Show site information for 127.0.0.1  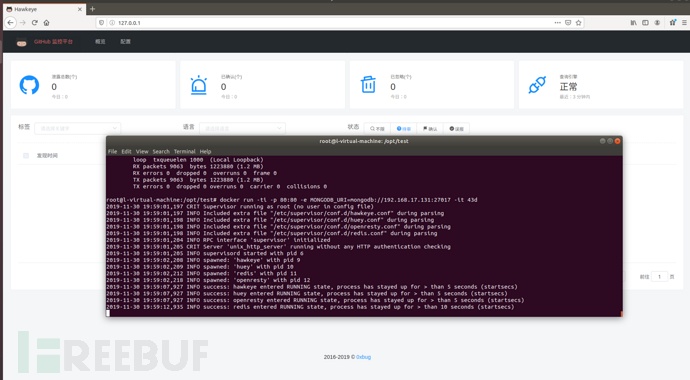(112, 22)
